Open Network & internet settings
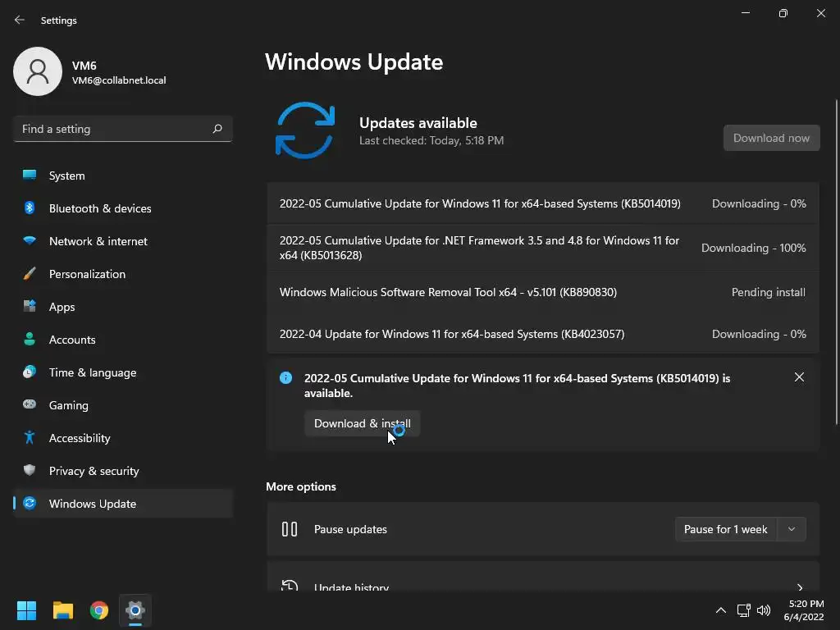The height and width of the screenshot is (630, 840). [x=123, y=241]
